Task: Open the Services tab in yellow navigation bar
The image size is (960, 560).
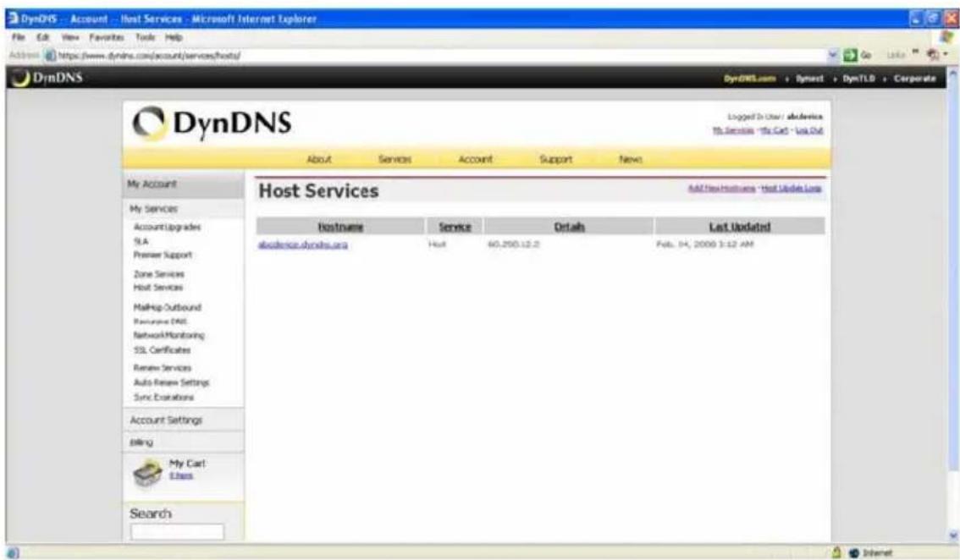Action: 394,159
